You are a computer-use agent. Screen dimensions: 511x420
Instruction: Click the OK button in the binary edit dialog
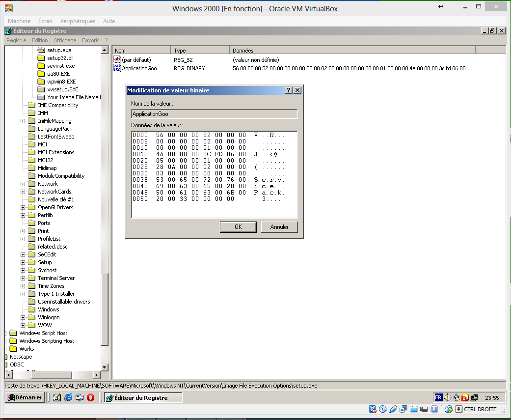click(x=238, y=227)
